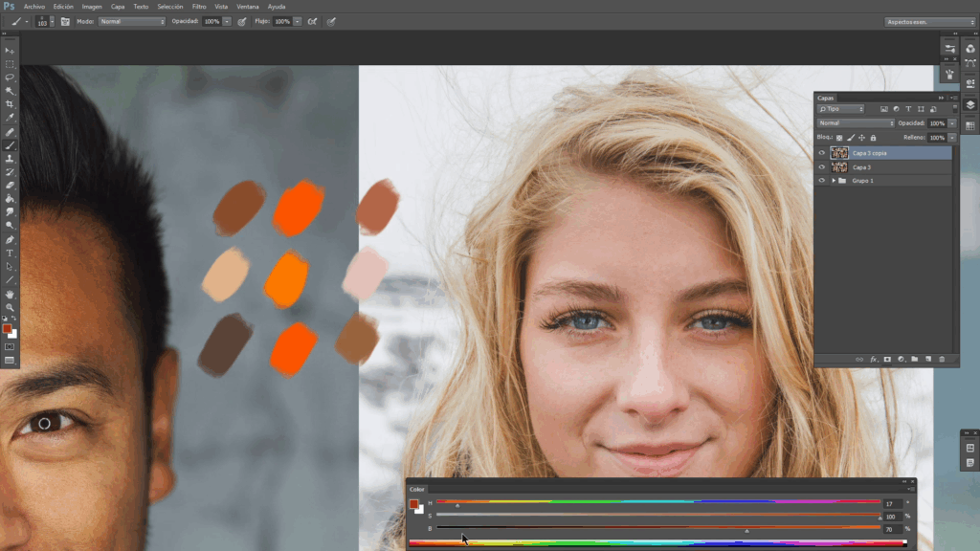
Task: Select the Path Selection tool
Action: click(10, 267)
